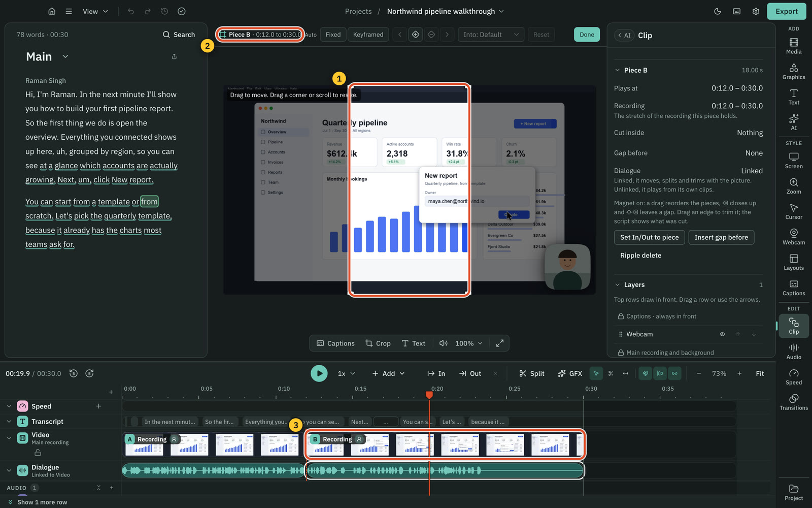Open the Add menu in timeline

coord(388,373)
